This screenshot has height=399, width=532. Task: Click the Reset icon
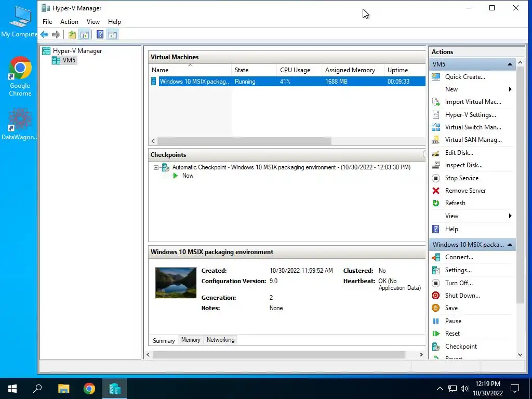tap(436, 334)
